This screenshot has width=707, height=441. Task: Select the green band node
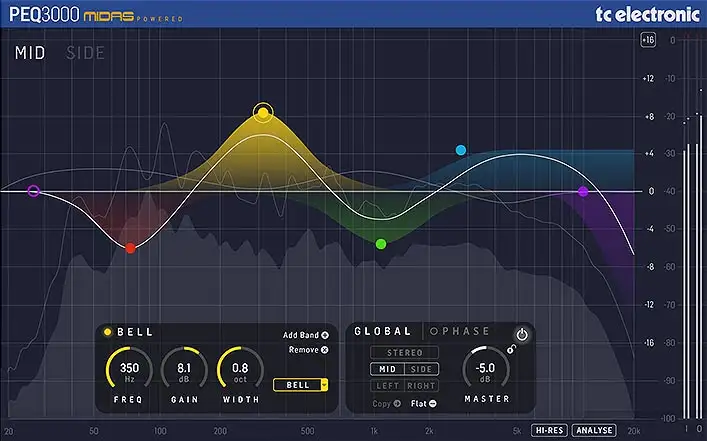pyautogui.click(x=381, y=244)
